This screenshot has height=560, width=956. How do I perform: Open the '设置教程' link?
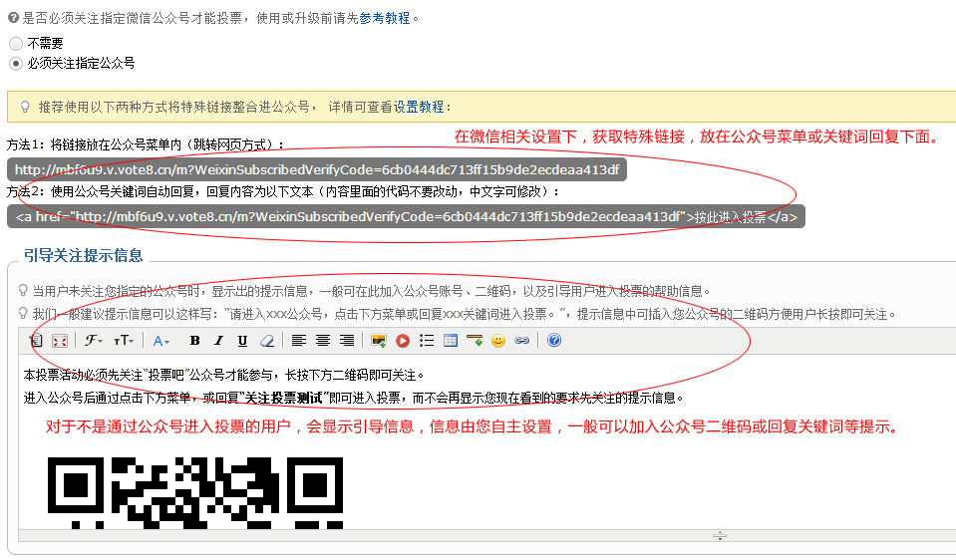tap(418, 107)
